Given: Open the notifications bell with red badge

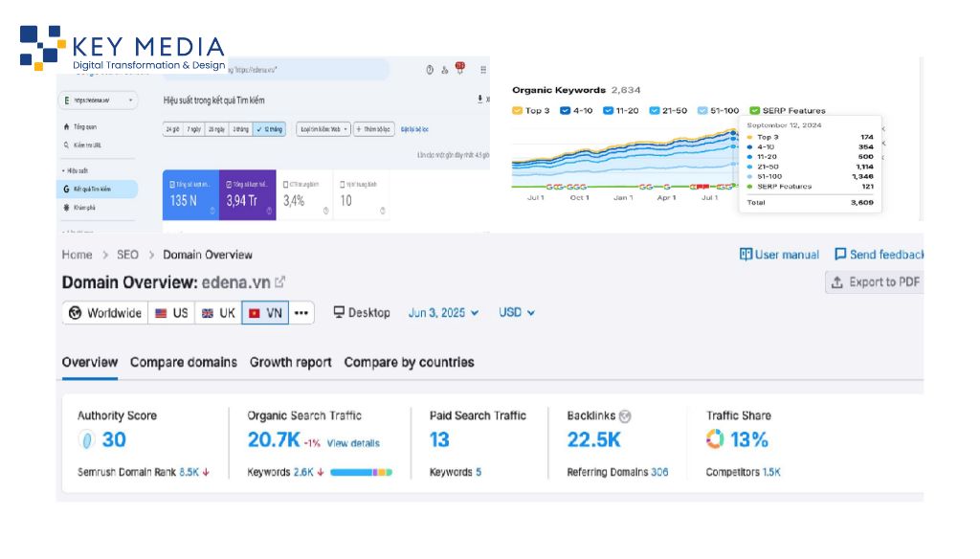Looking at the screenshot, I should 460,68.
